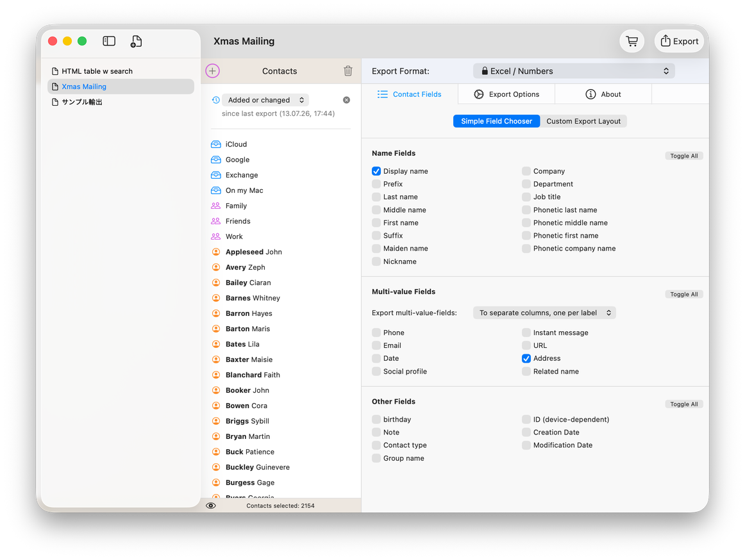Viewport: 745px width, 560px height.
Task: Click Appleseed John's contact icon
Action: pos(215,252)
